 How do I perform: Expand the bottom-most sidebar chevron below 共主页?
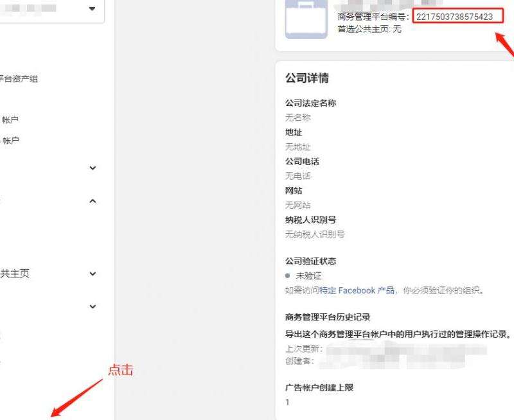pyautogui.click(x=93, y=306)
